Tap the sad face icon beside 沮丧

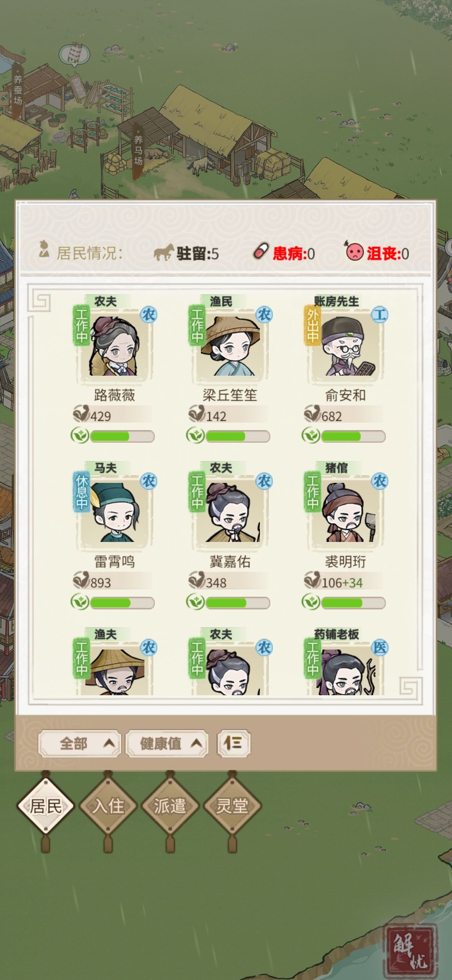(354, 251)
